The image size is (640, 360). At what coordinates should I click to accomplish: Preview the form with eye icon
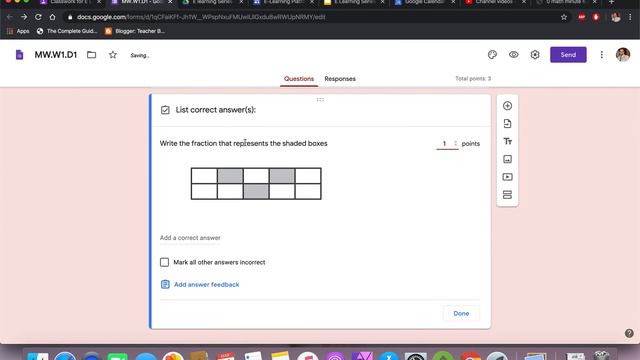tap(513, 55)
